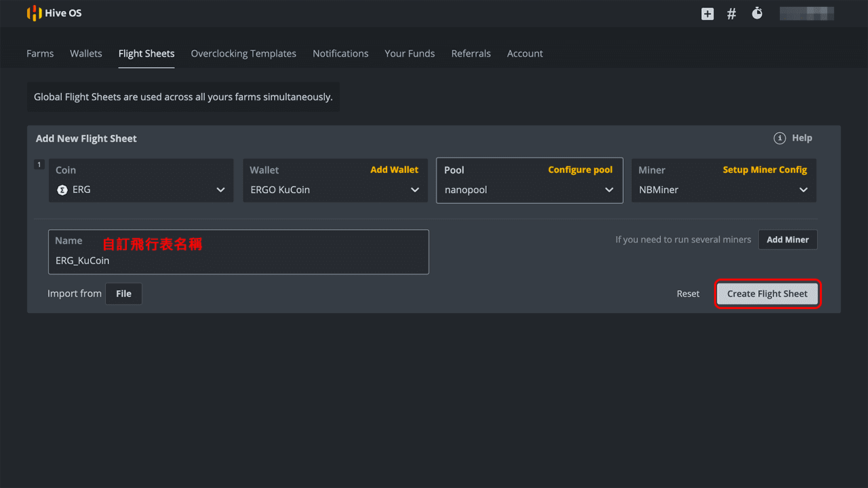Click the stopwatch timer icon
The width and height of the screenshot is (868, 488).
757,14
